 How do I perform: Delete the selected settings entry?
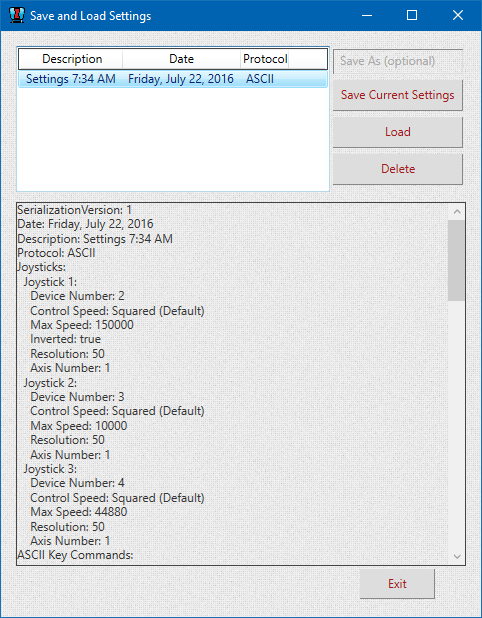[398, 169]
